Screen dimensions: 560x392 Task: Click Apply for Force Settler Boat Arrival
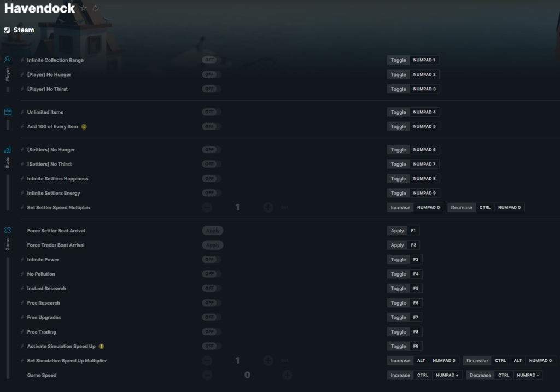(x=213, y=231)
